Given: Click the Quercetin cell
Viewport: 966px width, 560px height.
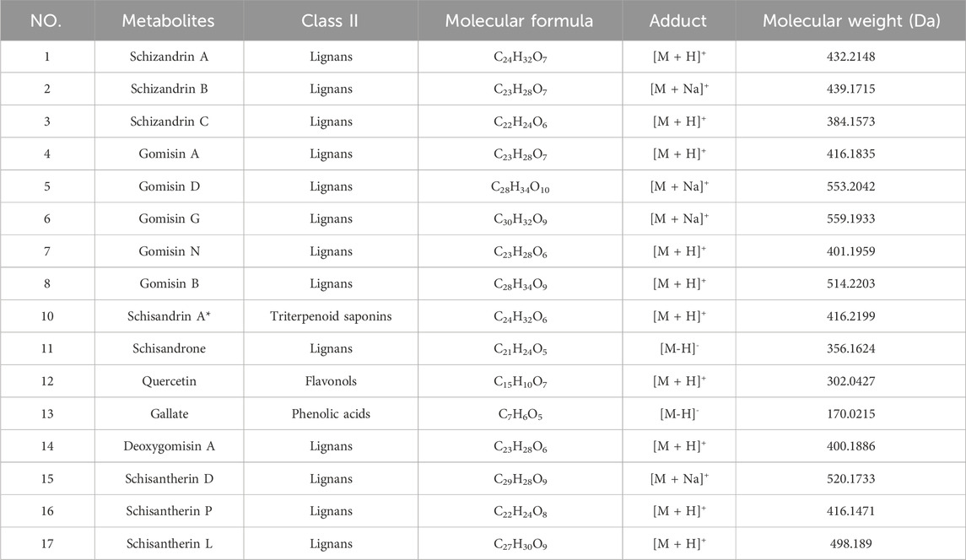Looking at the screenshot, I should [x=168, y=381].
